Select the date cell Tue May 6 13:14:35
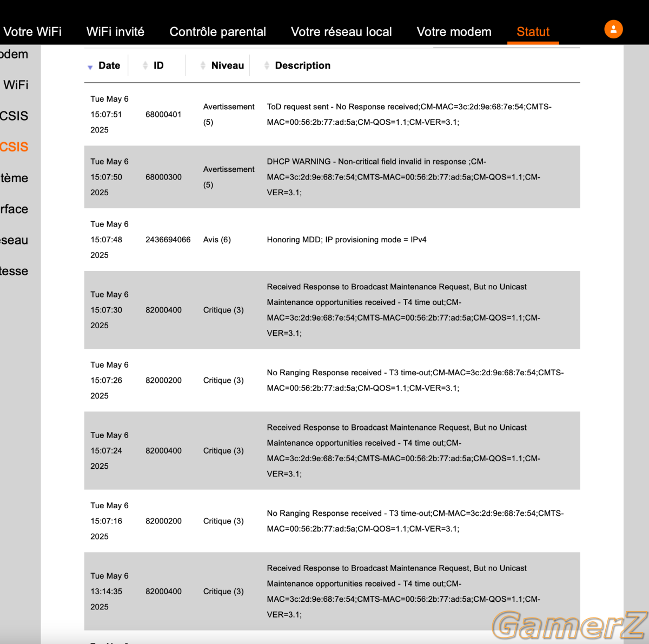The image size is (649, 644). (x=110, y=591)
